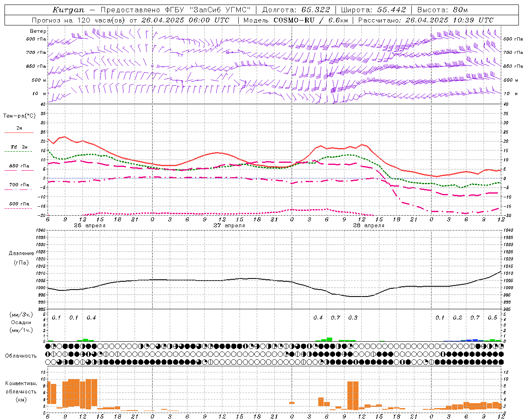The width and height of the screenshot is (525, 420).
Task: Click 700 гПа label in temperature legend
Action: tap(19, 185)
